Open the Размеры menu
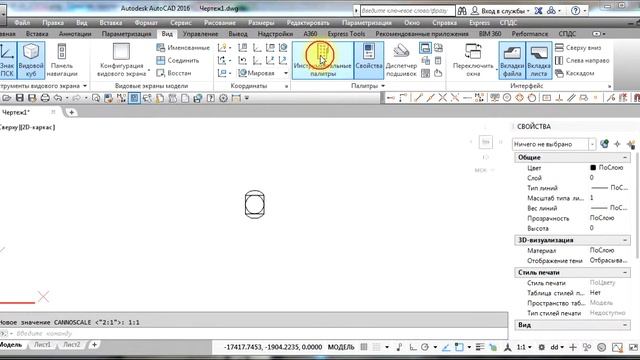This screenshot has width=640, height=360. pos(261,23)
